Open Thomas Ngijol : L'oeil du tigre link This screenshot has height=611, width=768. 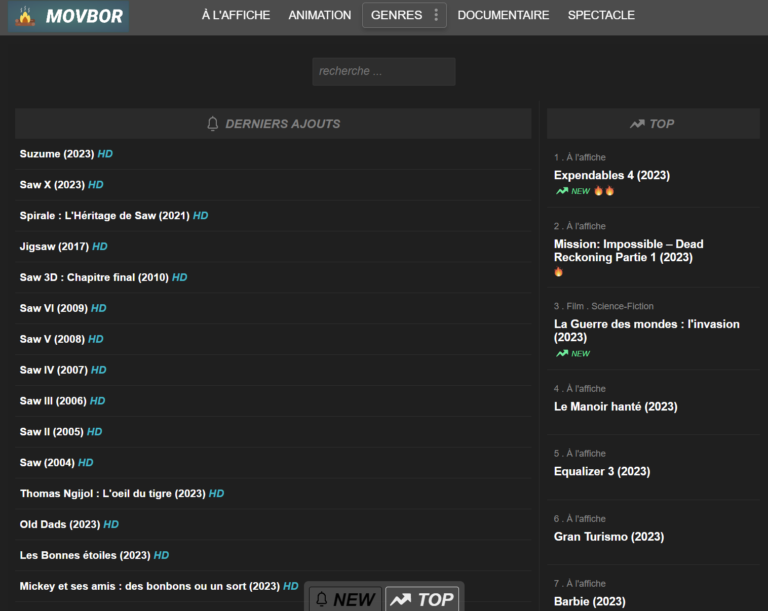[112, 494]
